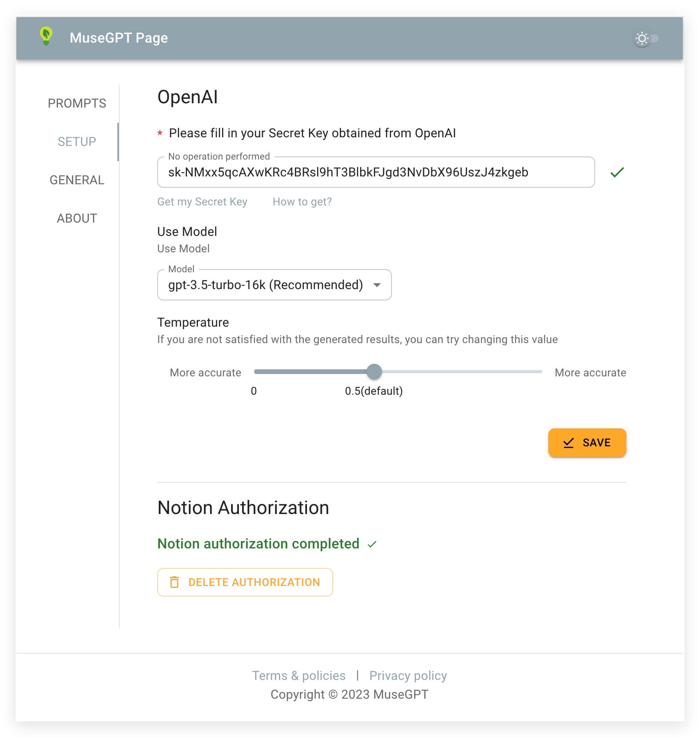The image size is (700, 737).
Task: Click the SAVE button
Action: point(587,443)
